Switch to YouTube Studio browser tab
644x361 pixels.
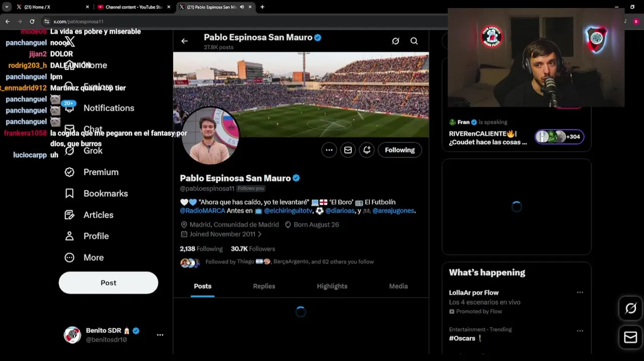pyautogui.click(x=134, y=7)
